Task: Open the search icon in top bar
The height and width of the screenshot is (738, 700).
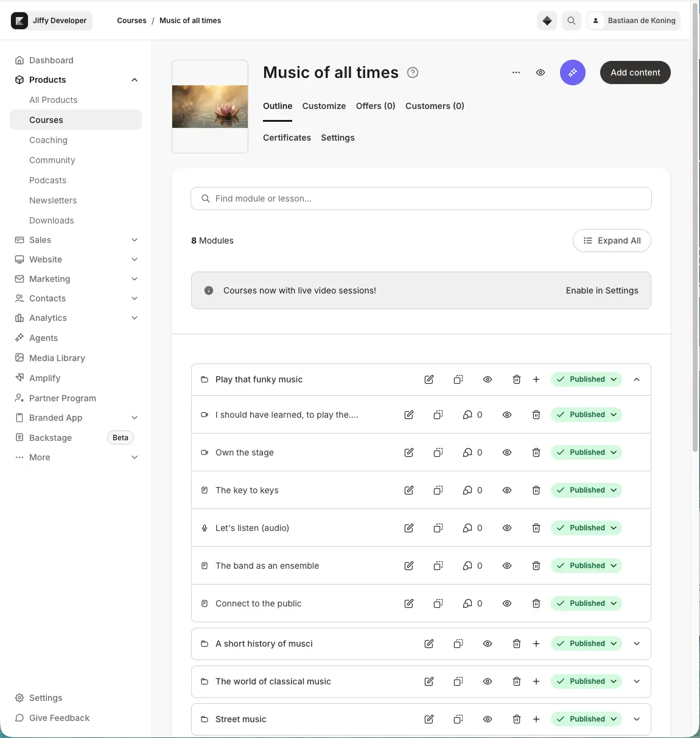Action: 571,21
